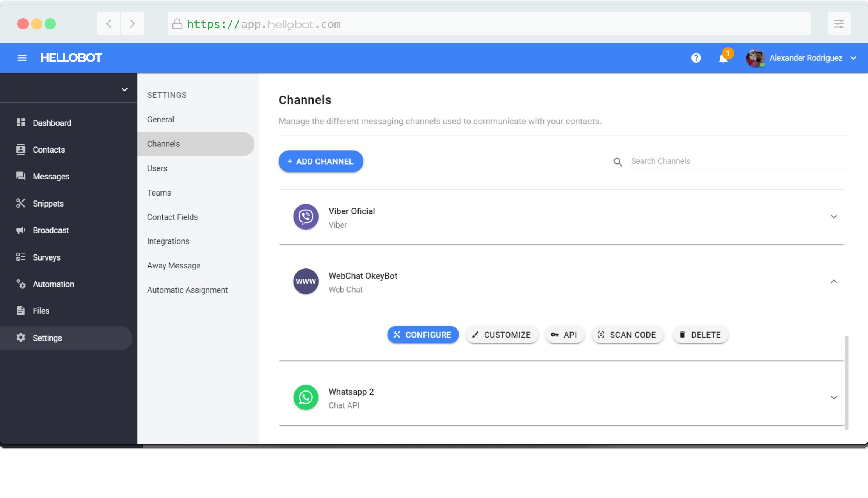Open the Alexander Rodriguez account dropdown arrow

click(x=853, y=58)
